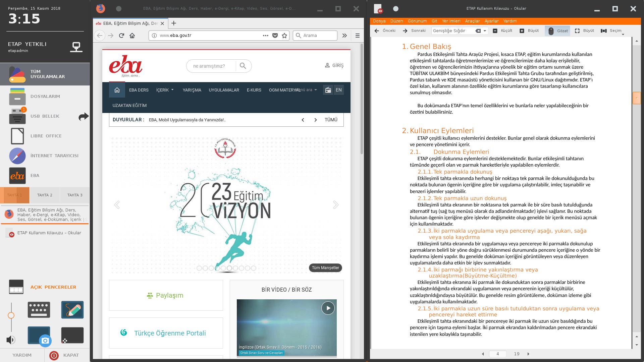The height and width of the screenshot is (362, 644).
Task: Play the Bir Video video
Action: click(328, 308)
